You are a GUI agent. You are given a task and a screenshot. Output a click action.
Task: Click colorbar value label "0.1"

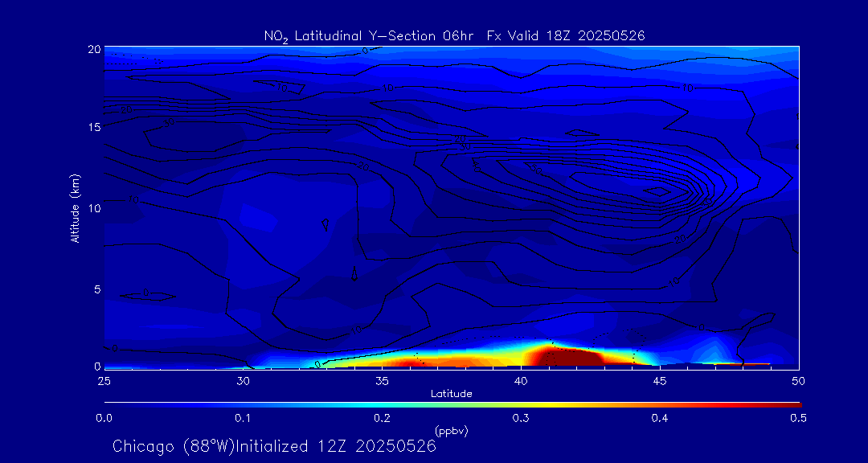(x=243, y=419)
